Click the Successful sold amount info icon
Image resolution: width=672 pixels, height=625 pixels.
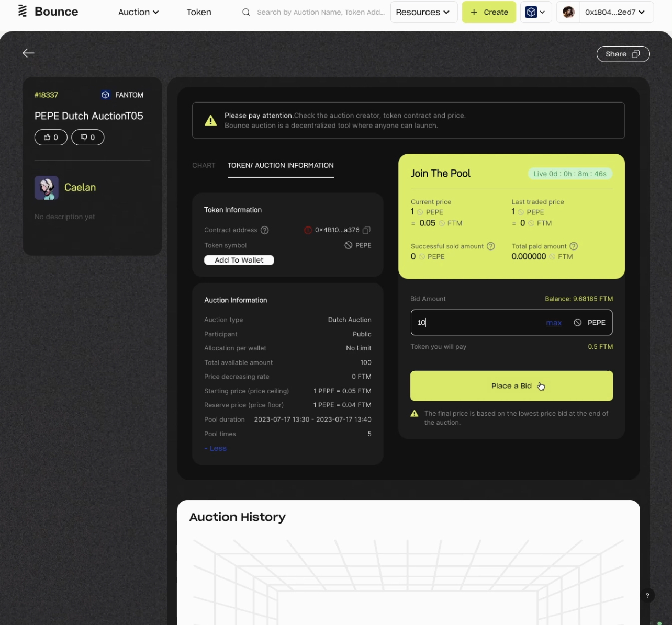[x=490, y=246]
